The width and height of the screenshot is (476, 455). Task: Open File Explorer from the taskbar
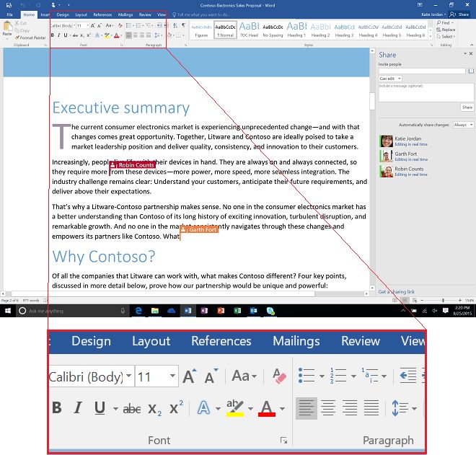click(155, 311)
